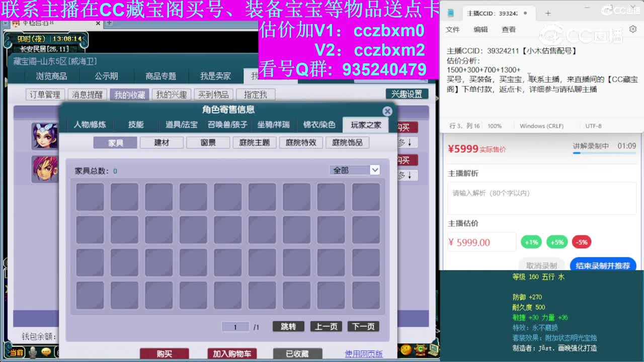Open 浏览商品 in the 藏宝阁 navigation
This screenshot has width=644, height=362.
tap(51, 76)
